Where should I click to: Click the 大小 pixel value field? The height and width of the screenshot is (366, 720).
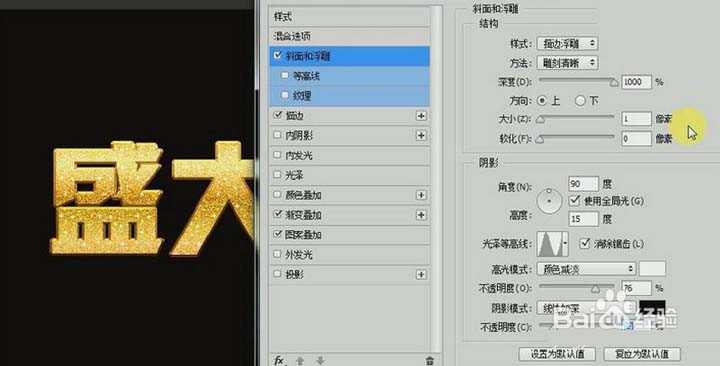tap(636, 119)
